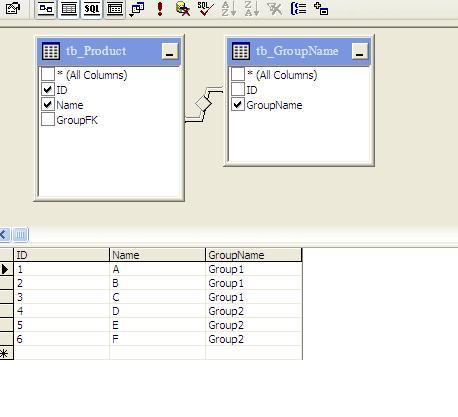Select the join diamond between tables
The image size is (458, 417).
click(x=203, y=104)
